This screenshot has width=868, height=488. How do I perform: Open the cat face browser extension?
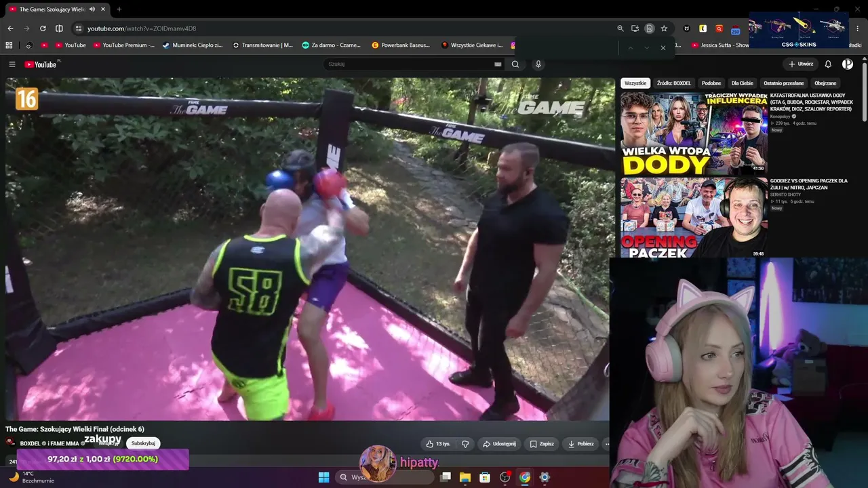click(x=687, y=28)
